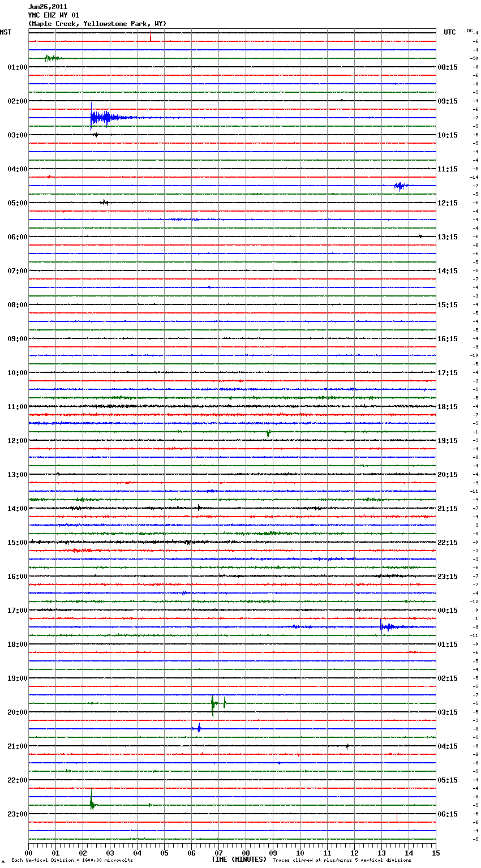Viewport: 481px width, 868px height.
Task: Click minute "03" on the bottom time axis
Action: pyautogui.click(x=110, y=853)
